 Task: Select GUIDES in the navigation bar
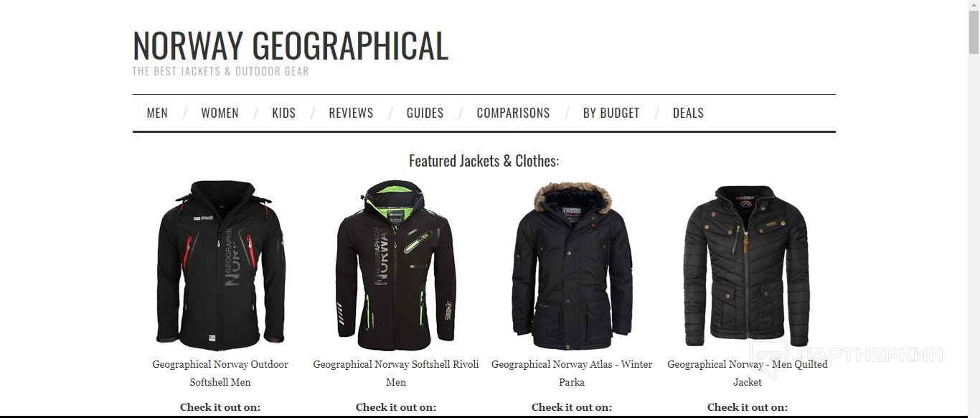pyautogui.click(x=425, y=113)
